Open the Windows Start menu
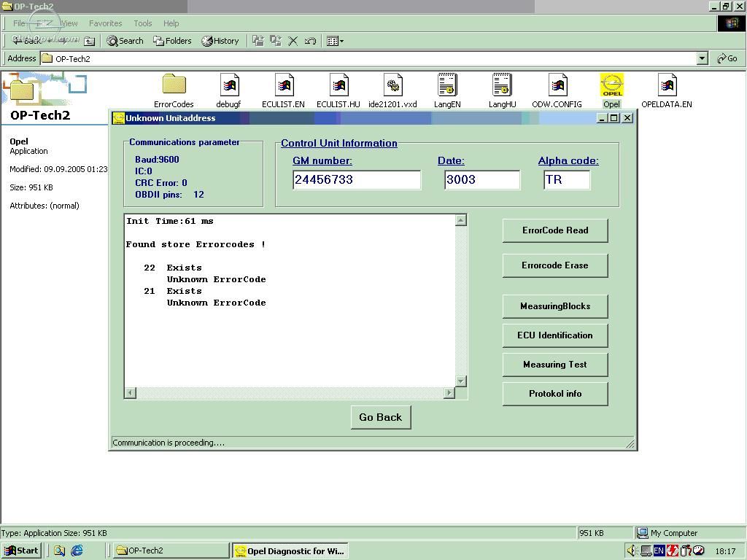This screenshot has height=560, width=747. (x=21, y=551)
